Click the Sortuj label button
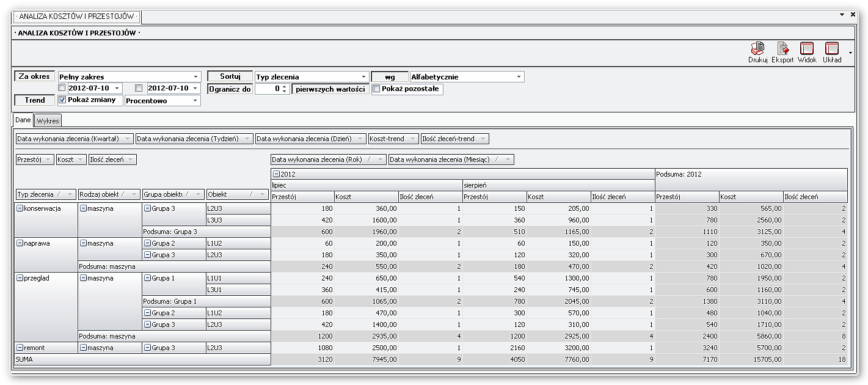This screenshot has height=385, width=868. (x=230, y=76)
